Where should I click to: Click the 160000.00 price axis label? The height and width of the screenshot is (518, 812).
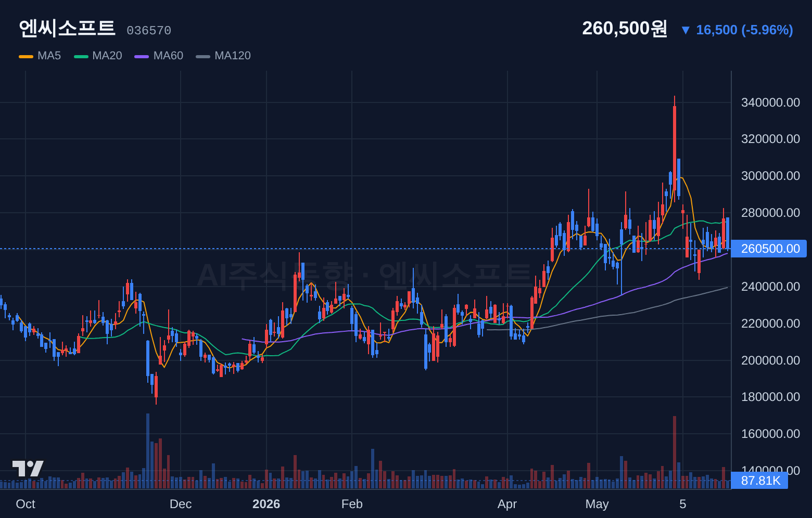pos(770,434)
